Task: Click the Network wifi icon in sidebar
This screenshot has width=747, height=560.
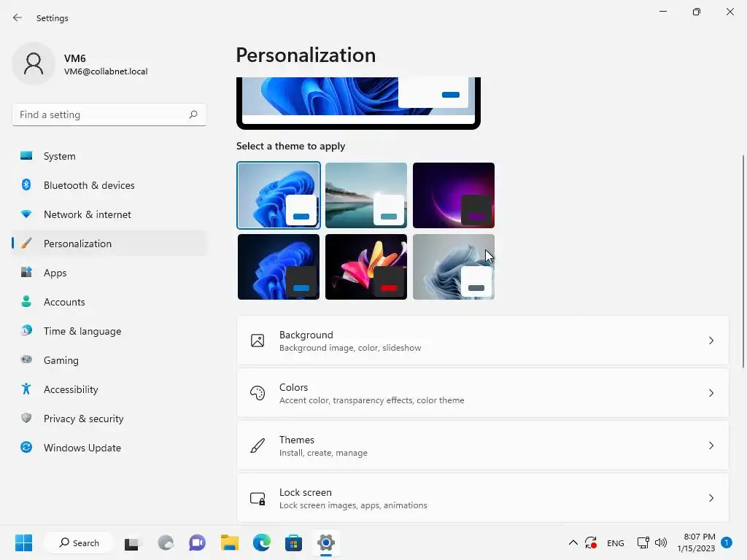Action: [26, 214]
